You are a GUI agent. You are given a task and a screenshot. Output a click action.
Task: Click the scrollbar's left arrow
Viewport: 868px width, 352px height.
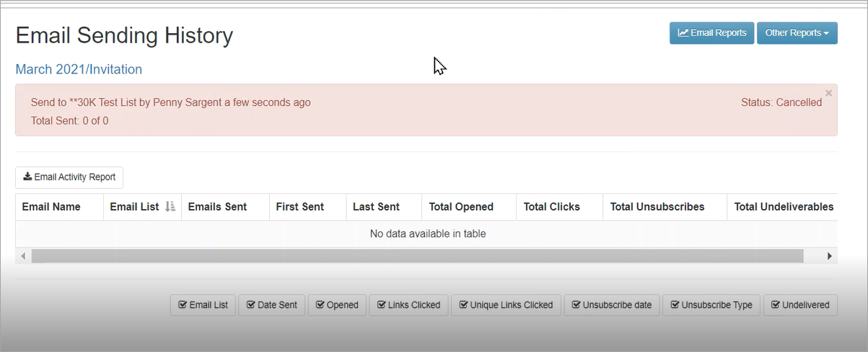[23, 256]
